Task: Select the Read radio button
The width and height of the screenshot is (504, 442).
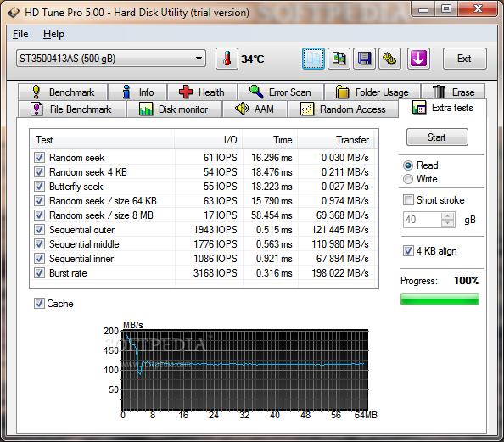Action: 408,165
